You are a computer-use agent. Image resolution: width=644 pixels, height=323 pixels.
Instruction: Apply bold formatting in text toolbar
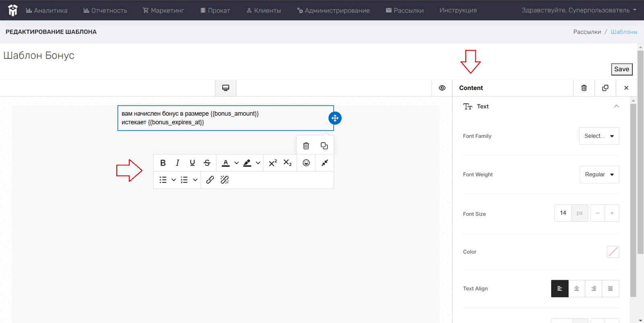coord(163,163)
